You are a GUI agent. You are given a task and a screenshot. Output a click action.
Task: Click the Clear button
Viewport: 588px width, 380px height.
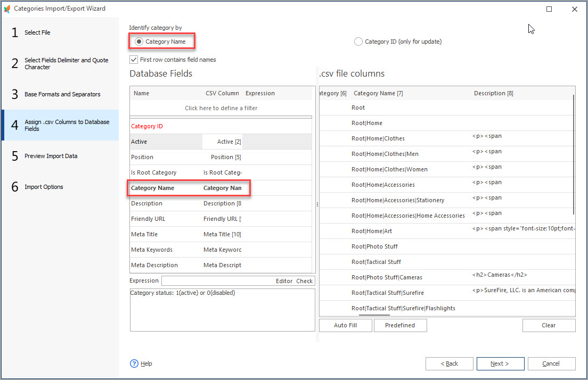(x=549, y=325)
